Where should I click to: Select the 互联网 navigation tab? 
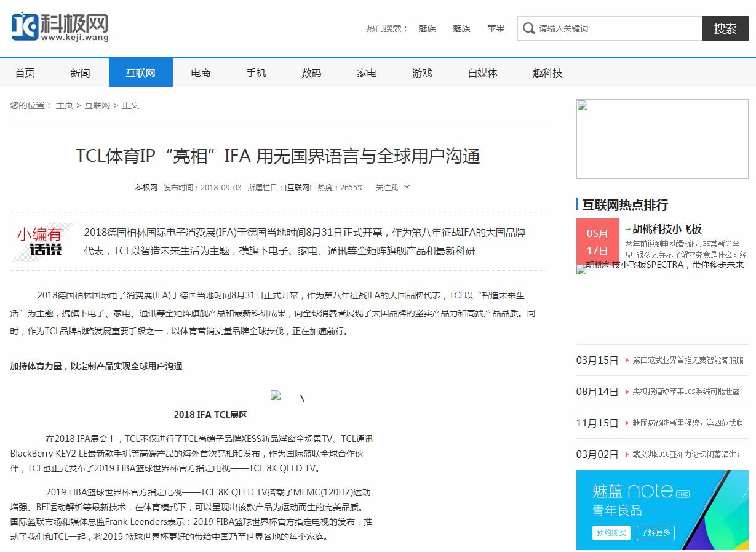pyautogui.click(x=141, y=73)
